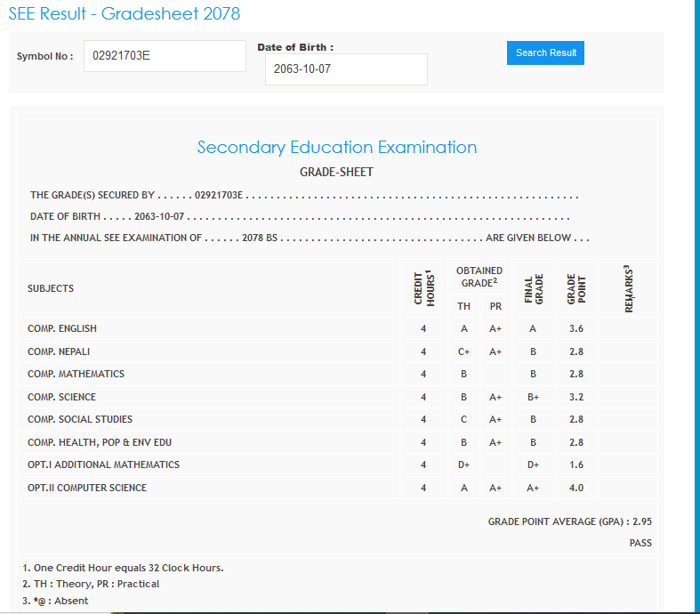Click the Symbol No input field
700x614 pixels.
165,56
